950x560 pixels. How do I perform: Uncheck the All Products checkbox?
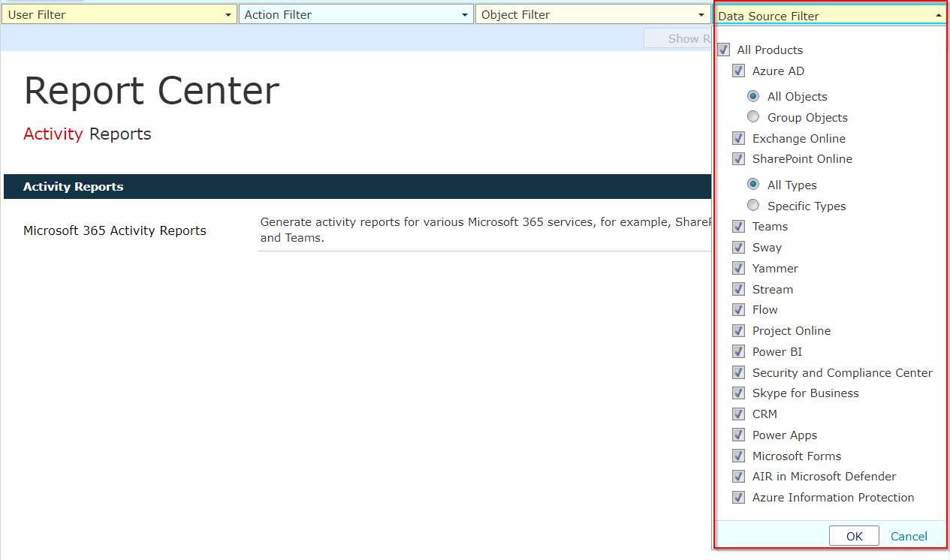point(723,50)
